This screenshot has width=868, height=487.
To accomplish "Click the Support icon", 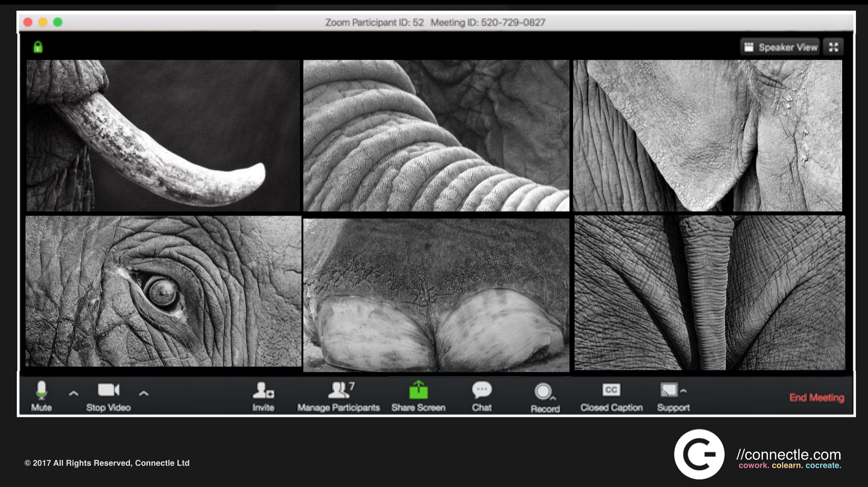I will 669,390.
